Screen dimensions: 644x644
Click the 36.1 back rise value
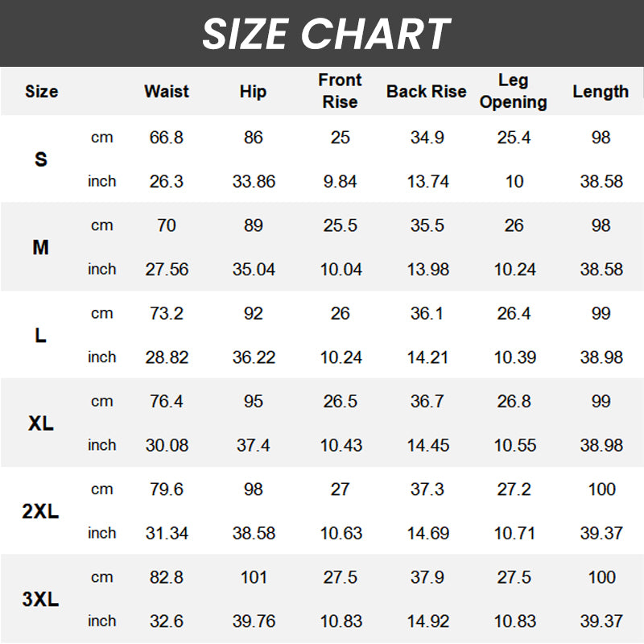pyautogui.click(x=427, y=313)
